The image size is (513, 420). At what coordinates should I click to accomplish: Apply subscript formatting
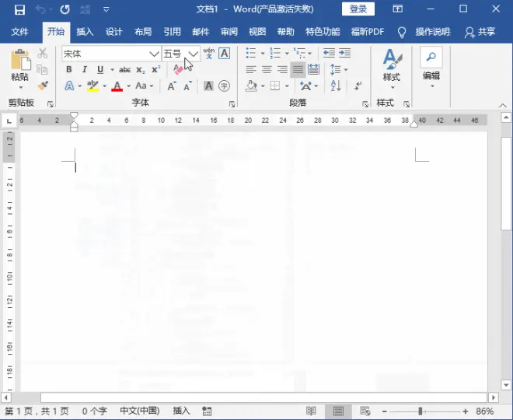click(141, 70)
